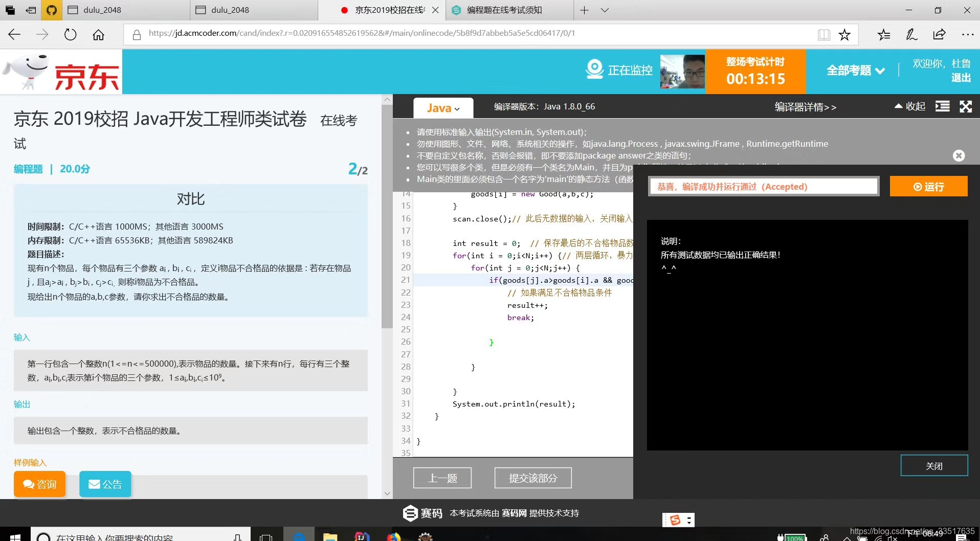Click 关闭 to close the result panel

point(934,466)
